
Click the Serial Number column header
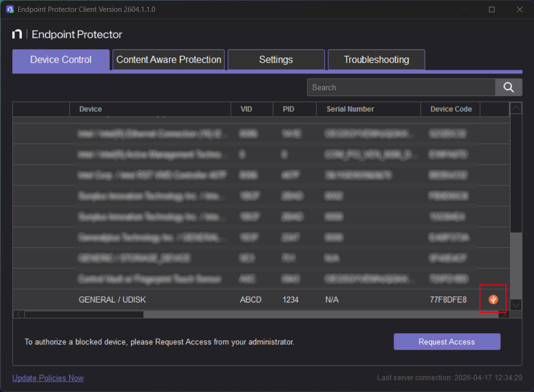point(350,109)
